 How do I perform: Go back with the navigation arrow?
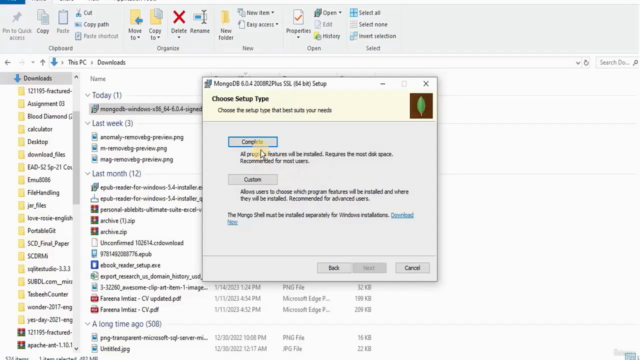[x=8, y=62]
